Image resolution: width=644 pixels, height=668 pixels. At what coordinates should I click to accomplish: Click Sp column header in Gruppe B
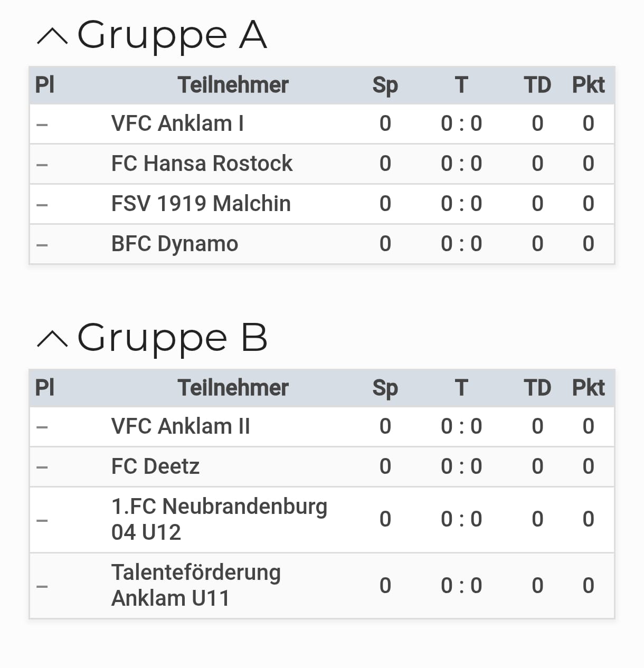[385, 388]
